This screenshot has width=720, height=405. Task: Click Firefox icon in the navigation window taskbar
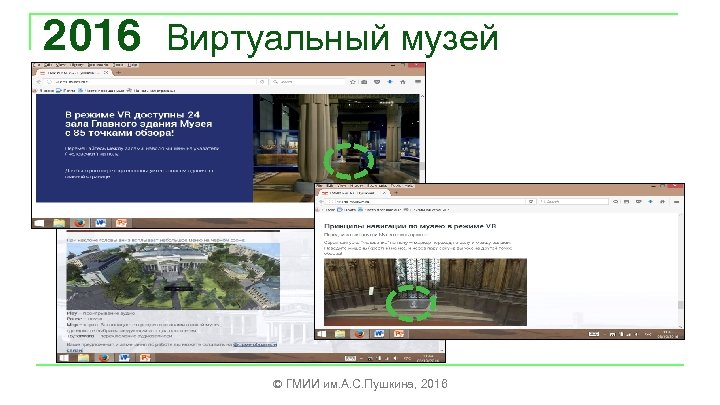360,334
